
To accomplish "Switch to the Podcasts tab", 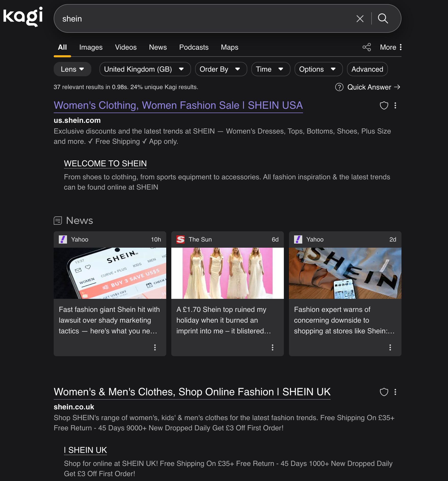I will click(x=194, y=47).
